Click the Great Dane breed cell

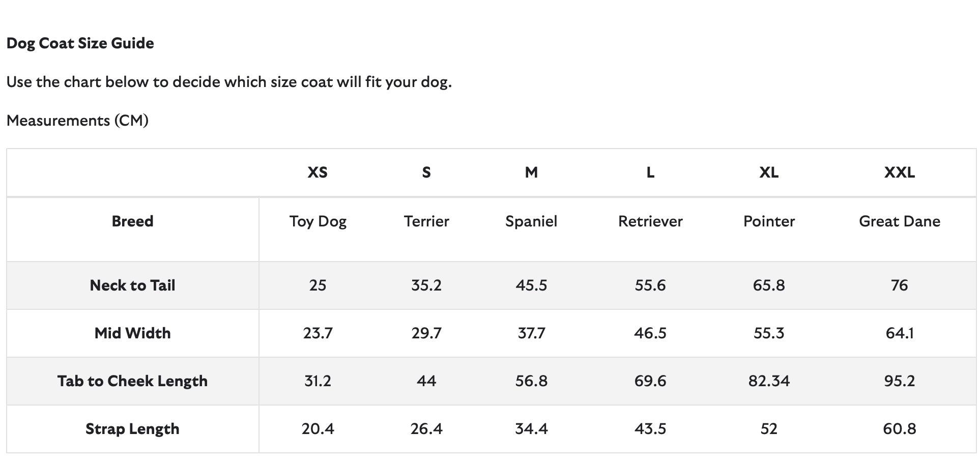point(899,221)
